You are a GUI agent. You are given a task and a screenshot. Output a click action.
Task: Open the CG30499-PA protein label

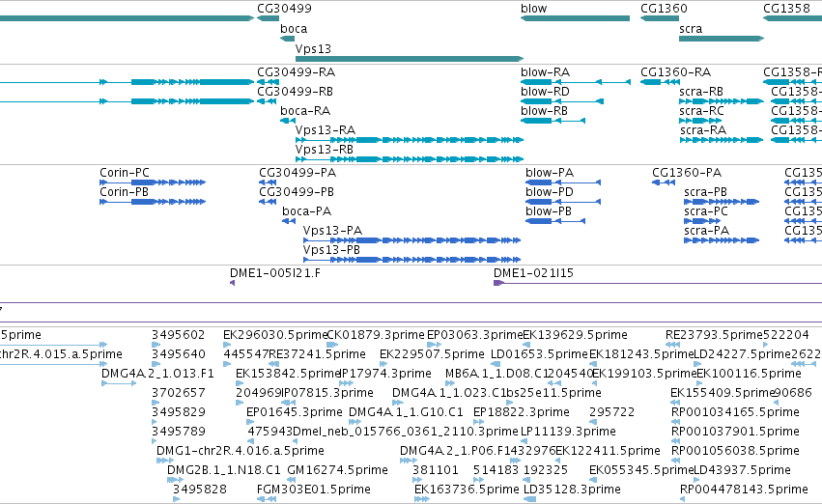298,173
